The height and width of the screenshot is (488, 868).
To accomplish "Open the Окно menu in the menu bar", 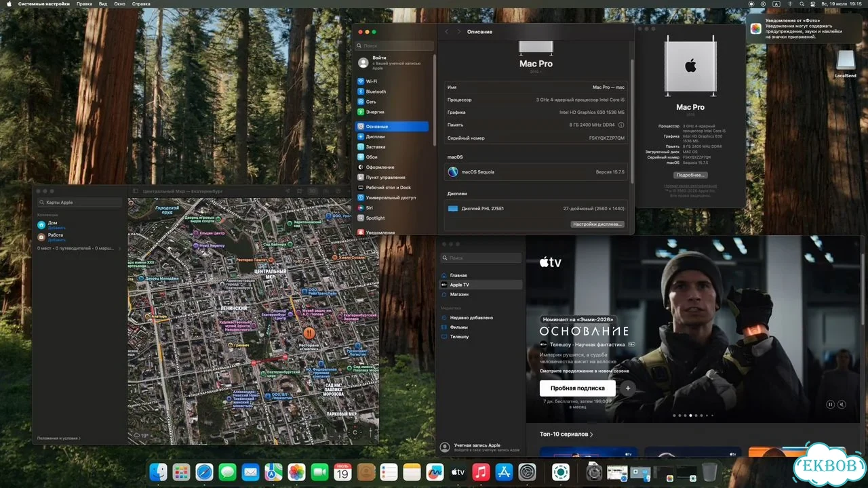I will pos(120,3).
